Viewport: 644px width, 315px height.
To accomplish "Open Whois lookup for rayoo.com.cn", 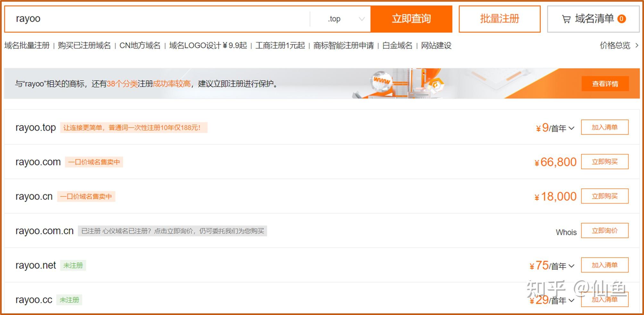I will 566,232.
